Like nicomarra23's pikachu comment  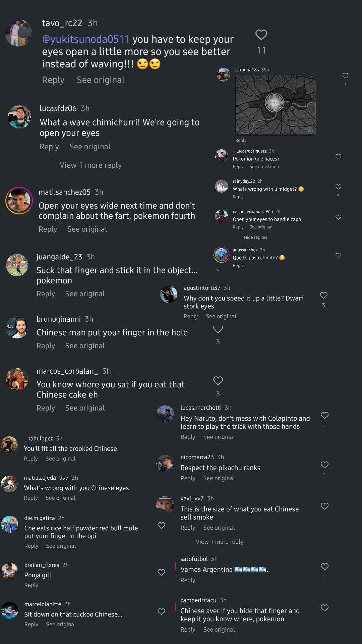(324, 465)
